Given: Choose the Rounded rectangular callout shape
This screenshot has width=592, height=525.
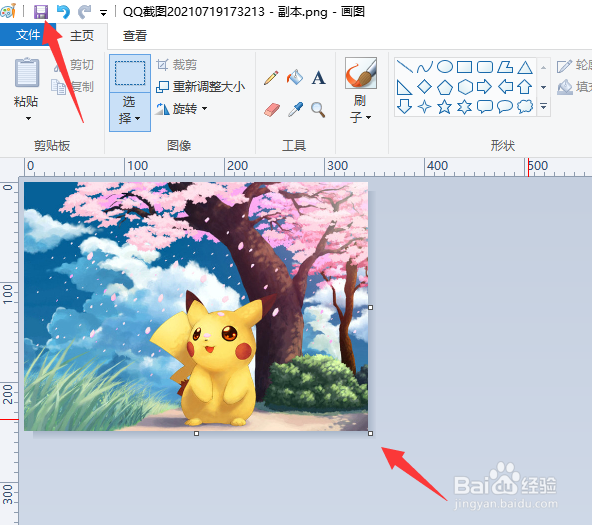Looking at the screenshot, I should [x=485, y=107].
